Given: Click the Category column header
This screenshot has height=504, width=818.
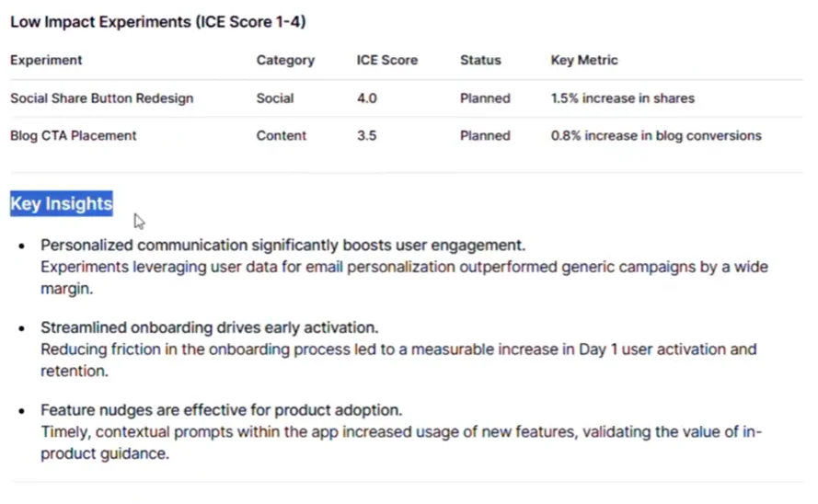Looking at the screenshot, I should coord(285,60).
